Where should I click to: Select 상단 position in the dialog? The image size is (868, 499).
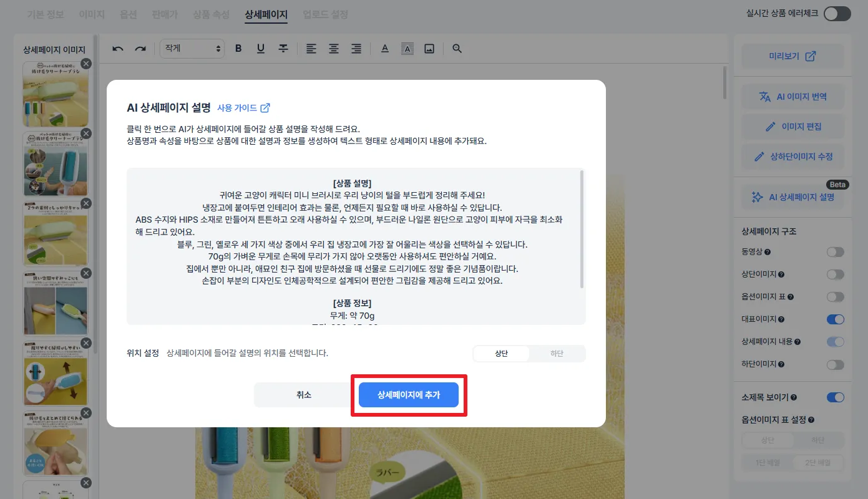click(x=501, y=354)
